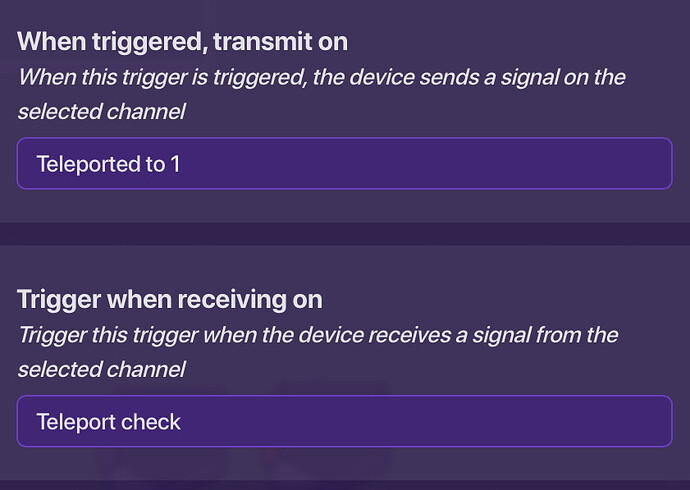
Task: Click the number "1" in the transmit field
Action: [175, 164]
